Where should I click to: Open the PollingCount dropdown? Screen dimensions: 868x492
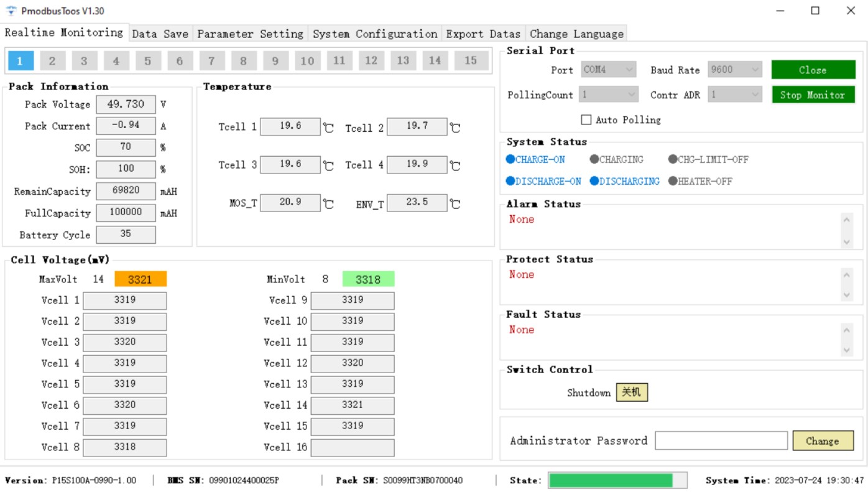coord(609,95)
